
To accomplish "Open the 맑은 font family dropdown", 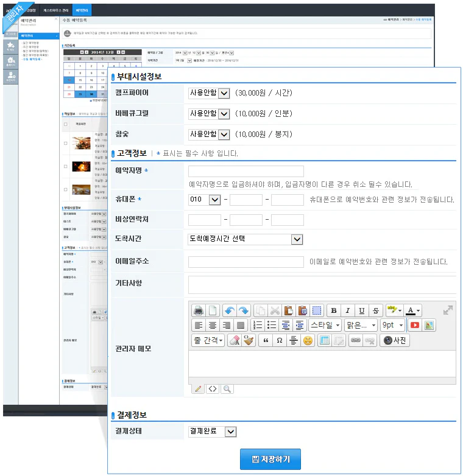I will pos(361,326).
